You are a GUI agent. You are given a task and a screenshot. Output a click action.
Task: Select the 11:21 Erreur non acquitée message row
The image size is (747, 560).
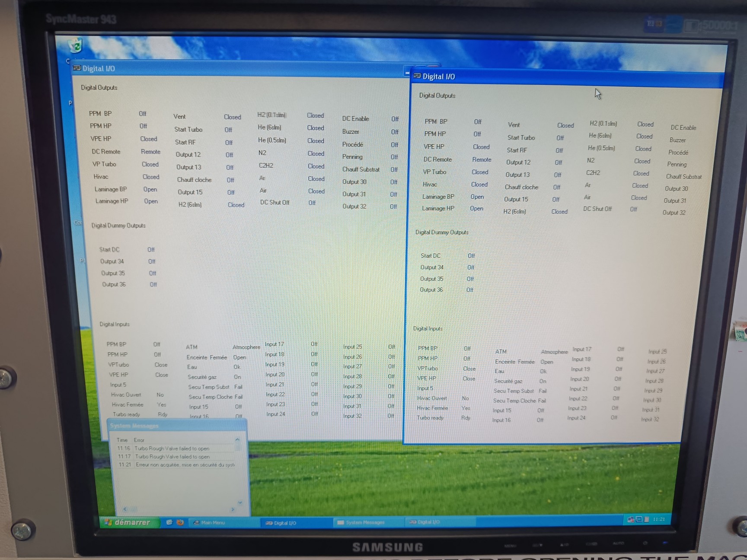pyautogui.click(x=177, y=465)
